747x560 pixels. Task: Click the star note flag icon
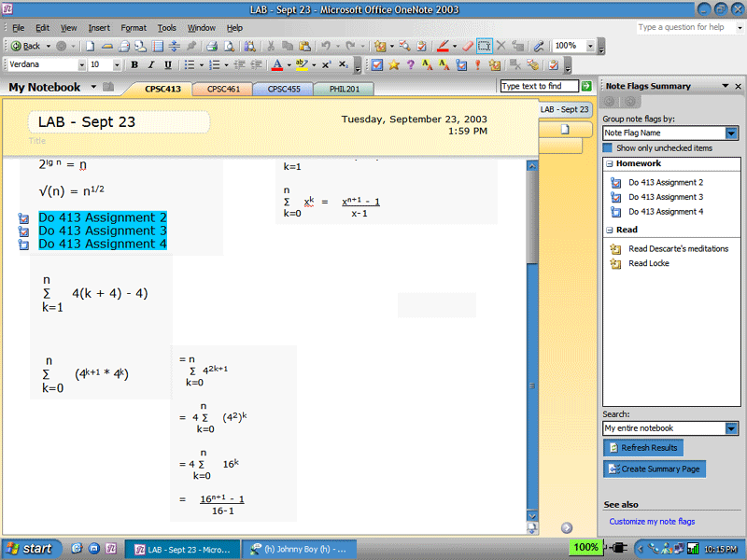(393, 65)
